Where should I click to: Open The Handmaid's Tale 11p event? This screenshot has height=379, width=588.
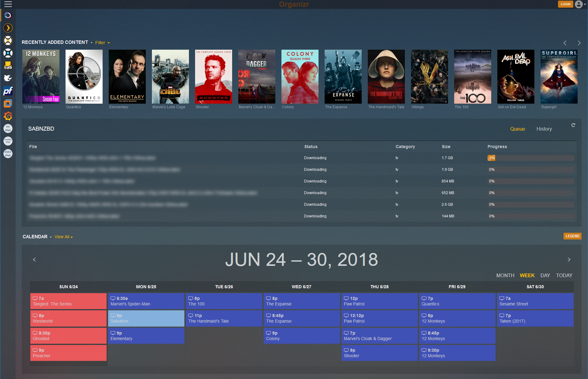pyautogui.click(x=224, y=318)
